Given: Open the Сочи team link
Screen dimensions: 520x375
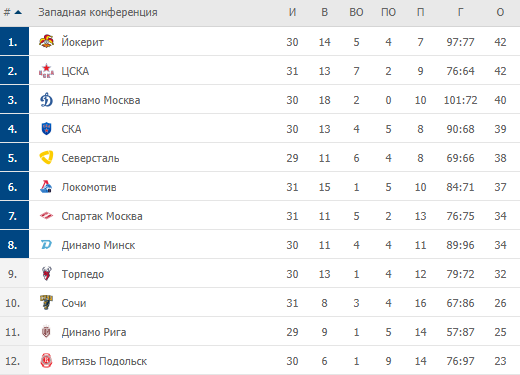Looking at the screenshot, I should tap(74, 303).
